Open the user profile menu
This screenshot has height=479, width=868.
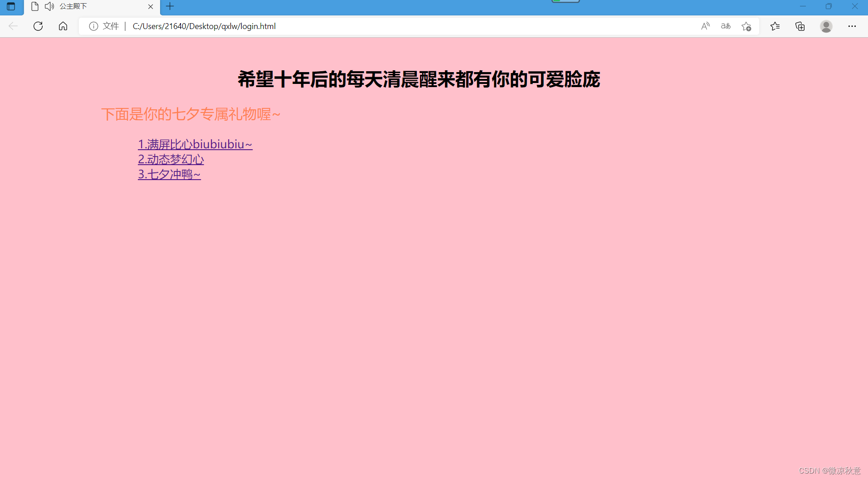(x=826, y=26)
